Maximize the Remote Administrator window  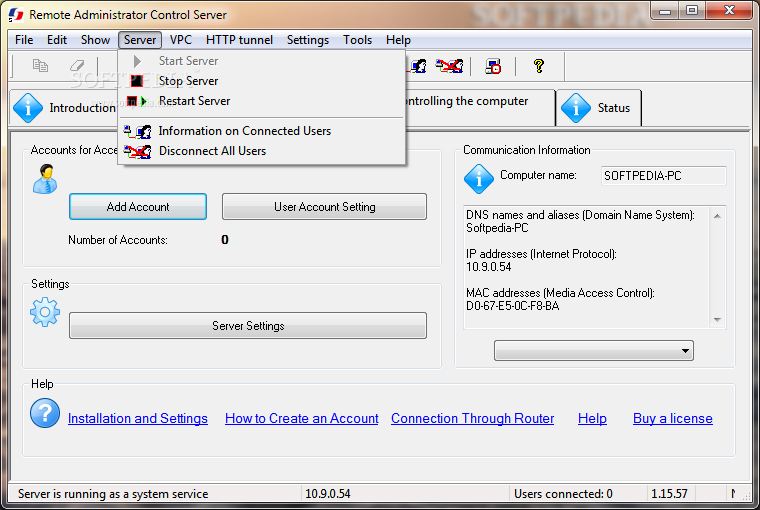click(692, 11)
